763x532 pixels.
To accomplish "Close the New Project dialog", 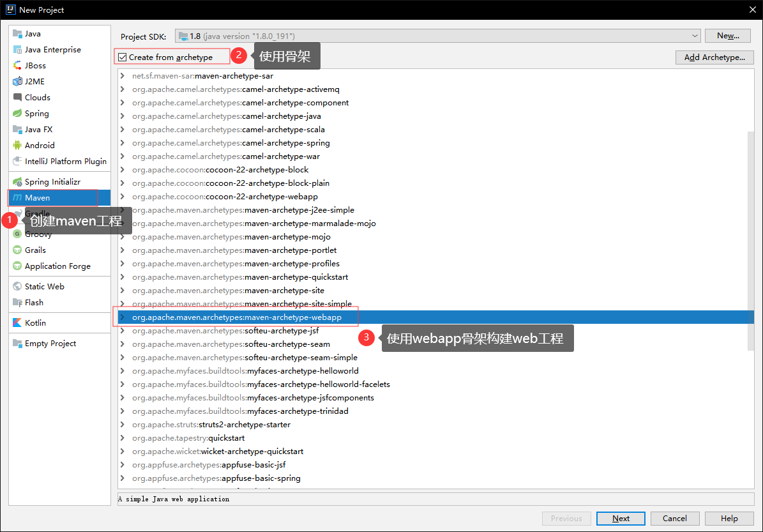I will click(752, 10).
